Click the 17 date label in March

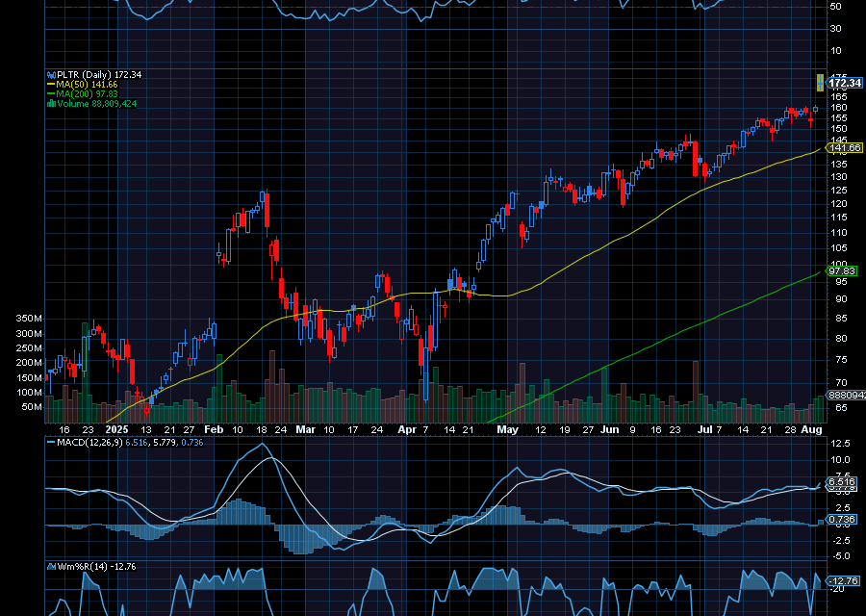click(353, 429)
